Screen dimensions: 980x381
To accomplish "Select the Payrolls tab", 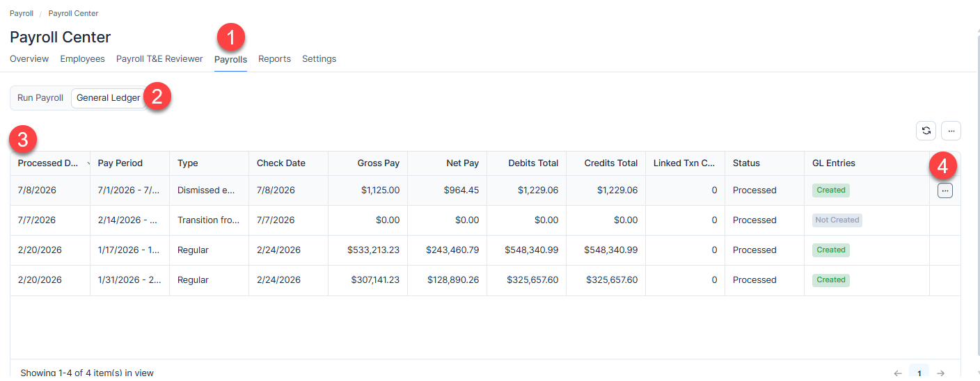I will point(230,60).
